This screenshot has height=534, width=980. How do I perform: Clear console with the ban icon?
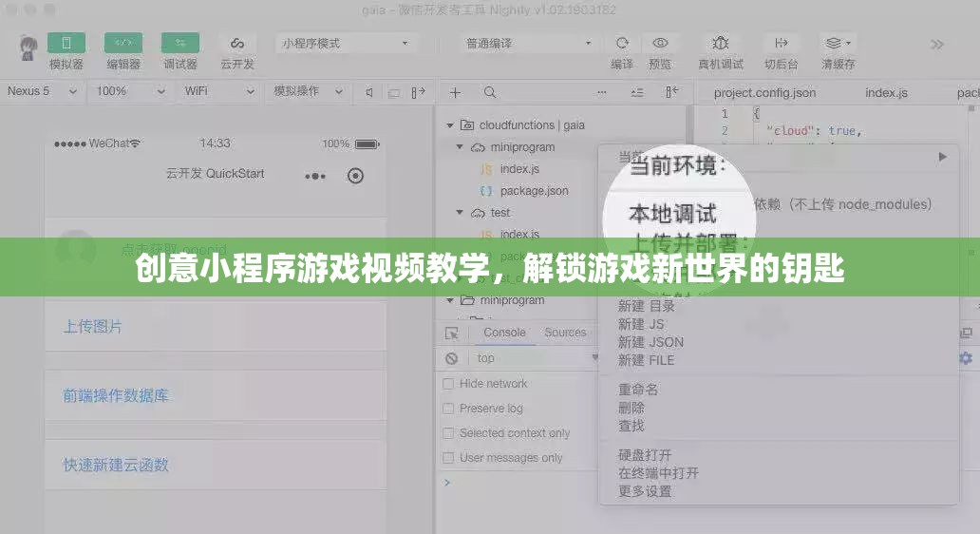click(451, 358)
